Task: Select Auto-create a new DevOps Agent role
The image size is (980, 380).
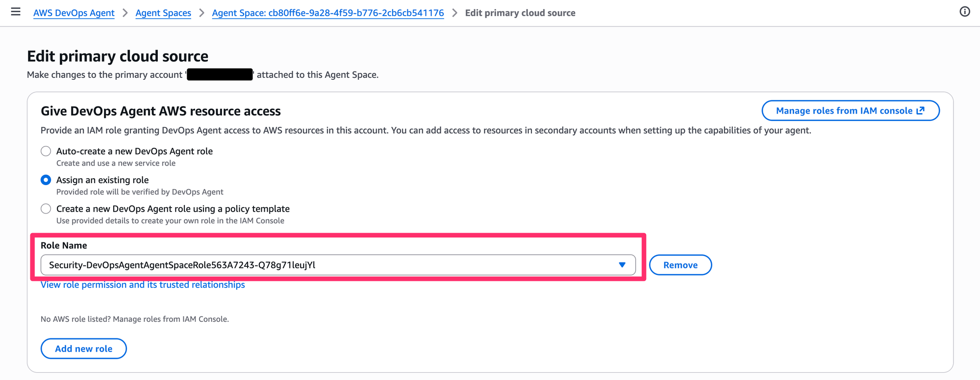Action: (x=46, y=151)
